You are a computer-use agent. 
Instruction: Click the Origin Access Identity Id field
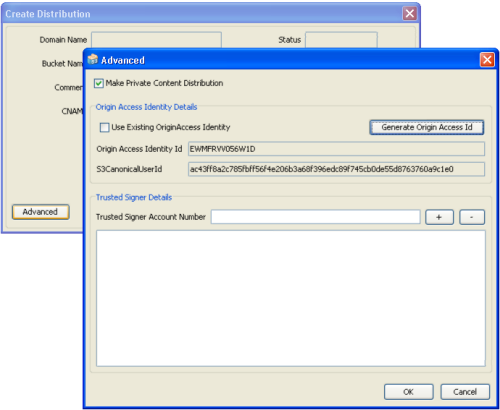pos(336,149)
